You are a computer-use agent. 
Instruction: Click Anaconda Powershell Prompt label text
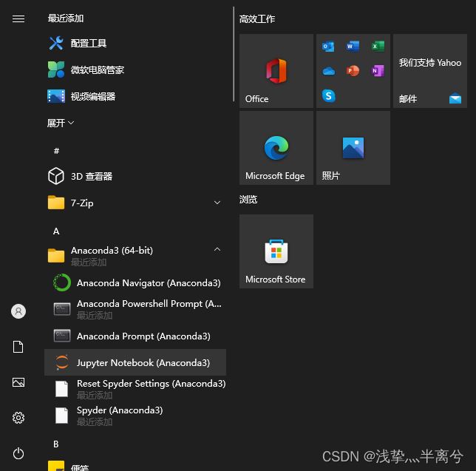click(149, 303)
